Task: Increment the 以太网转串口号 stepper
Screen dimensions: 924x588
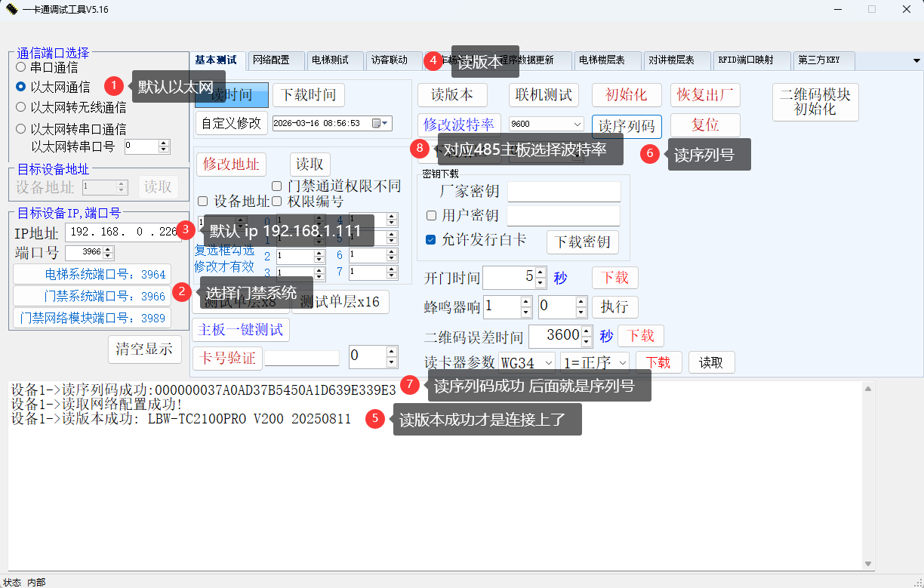Action: tap(164, 143)
